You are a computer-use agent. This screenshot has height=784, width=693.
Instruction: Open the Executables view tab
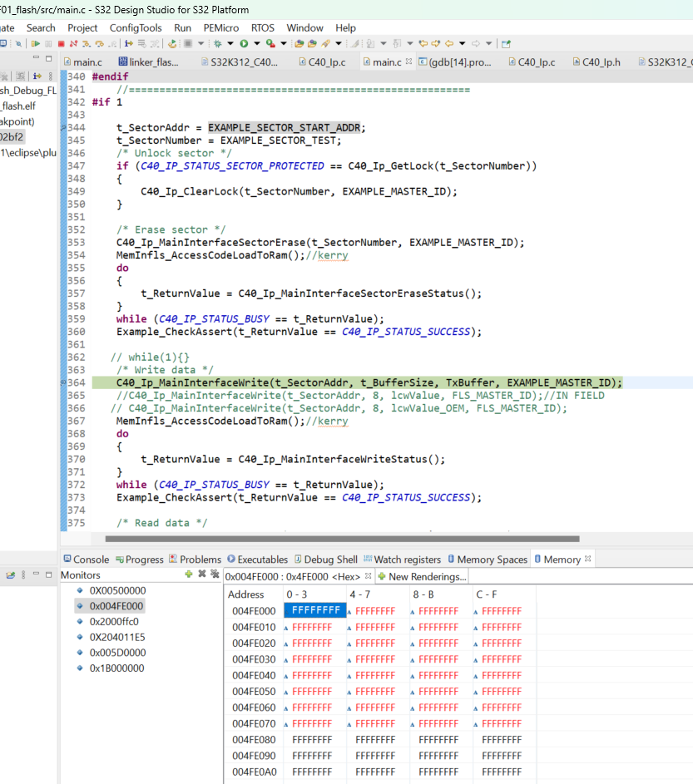(258, 560)
